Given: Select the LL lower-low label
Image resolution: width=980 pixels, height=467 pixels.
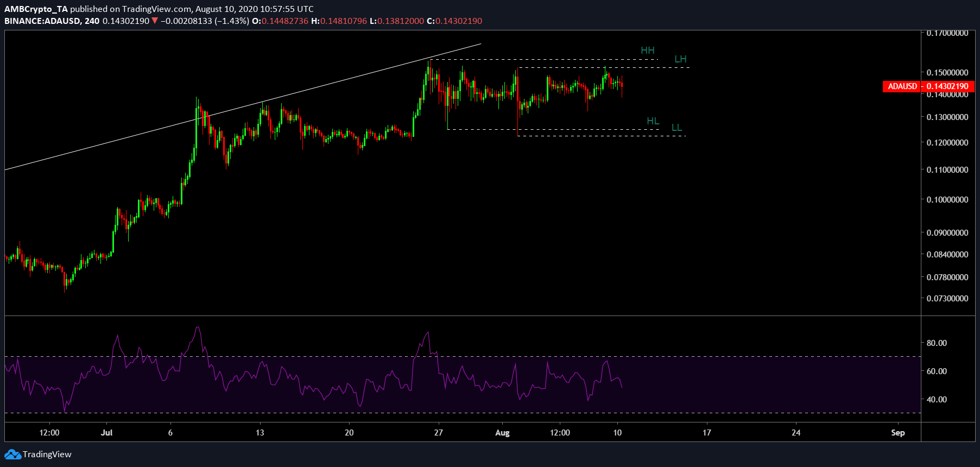Looking at the screenshot, I should pos(676,128).
